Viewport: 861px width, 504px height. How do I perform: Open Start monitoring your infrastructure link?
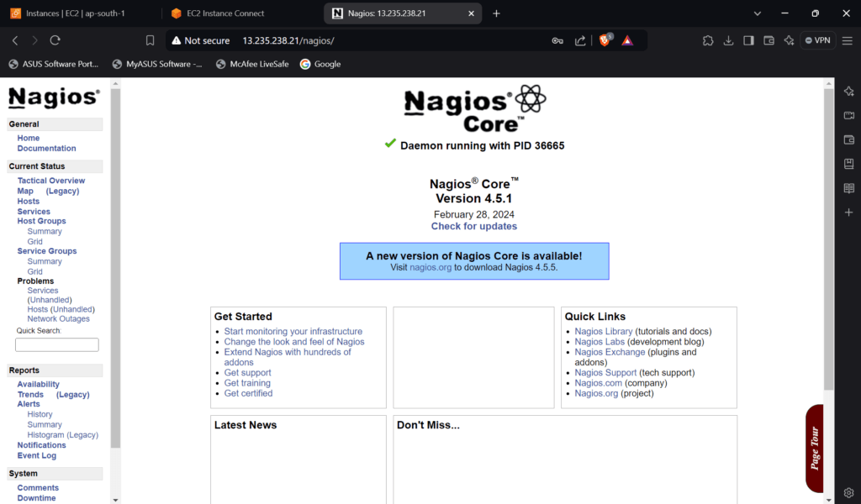point(293,331)
